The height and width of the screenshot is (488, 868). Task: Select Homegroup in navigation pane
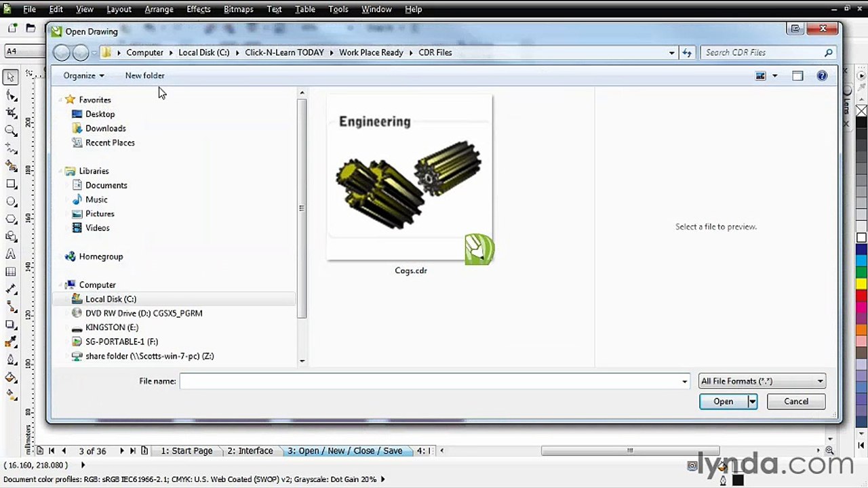pos(100,256)
